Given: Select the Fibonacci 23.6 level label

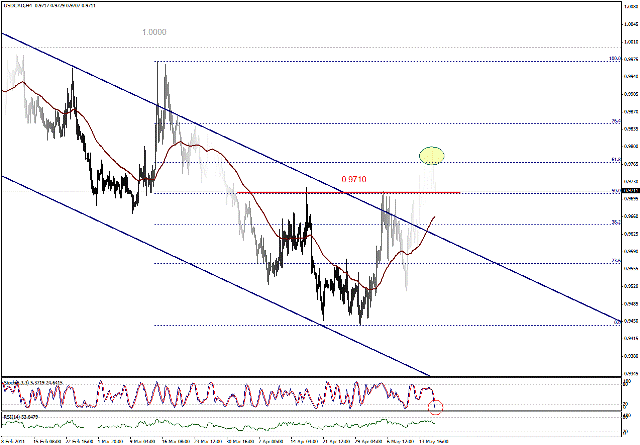Looking at the screenshot, I should tap(614, 261).
